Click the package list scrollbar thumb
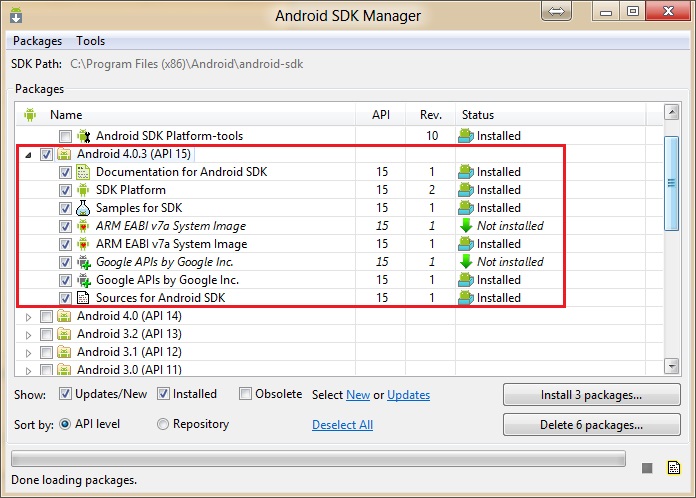The image size is (696, 498). (x=672, y=183)
